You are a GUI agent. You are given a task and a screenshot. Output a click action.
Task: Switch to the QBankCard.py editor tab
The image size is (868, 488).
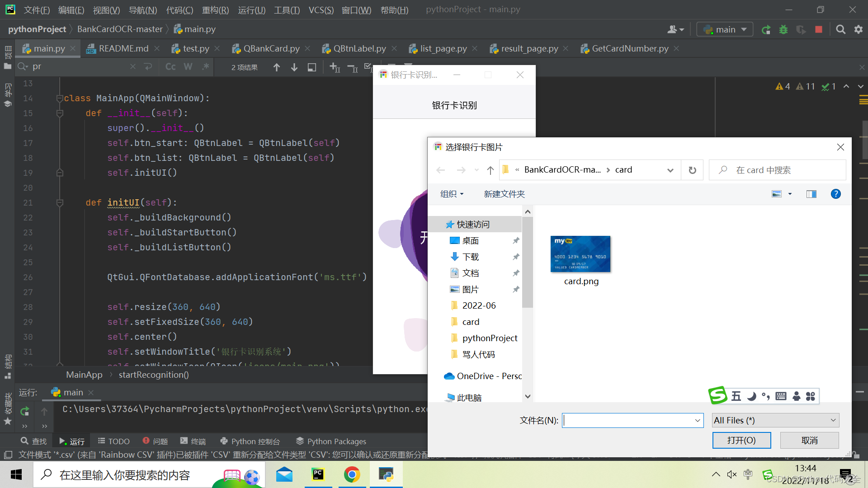coord(271,48)
